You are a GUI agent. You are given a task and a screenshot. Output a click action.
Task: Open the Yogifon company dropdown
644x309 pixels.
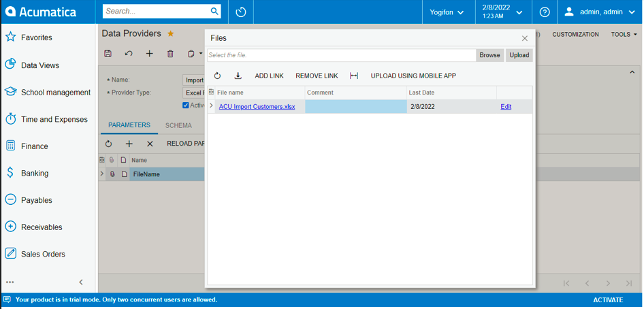tap(447, 12)
